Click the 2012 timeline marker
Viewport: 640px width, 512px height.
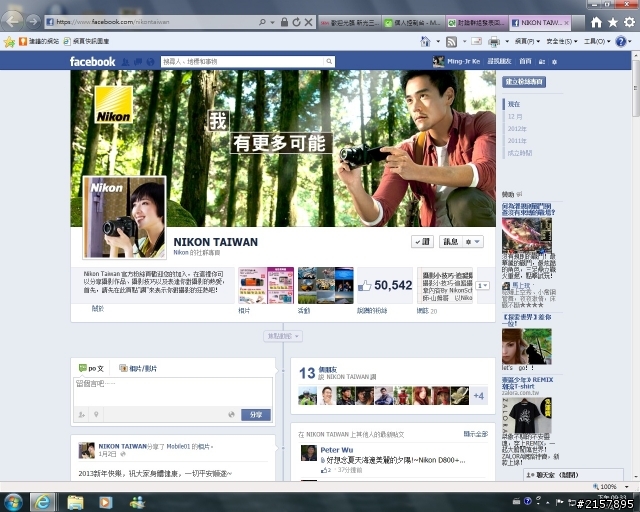pos(517,129)
